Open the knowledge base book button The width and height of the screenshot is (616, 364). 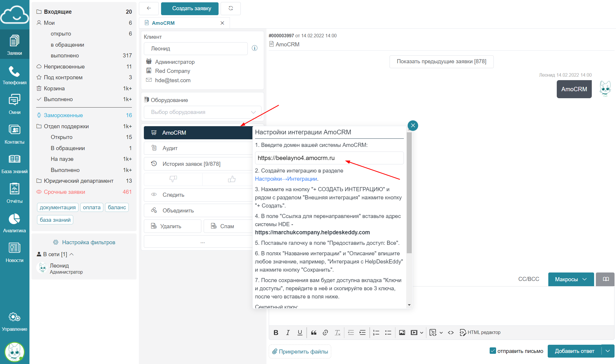pos(605,279)
